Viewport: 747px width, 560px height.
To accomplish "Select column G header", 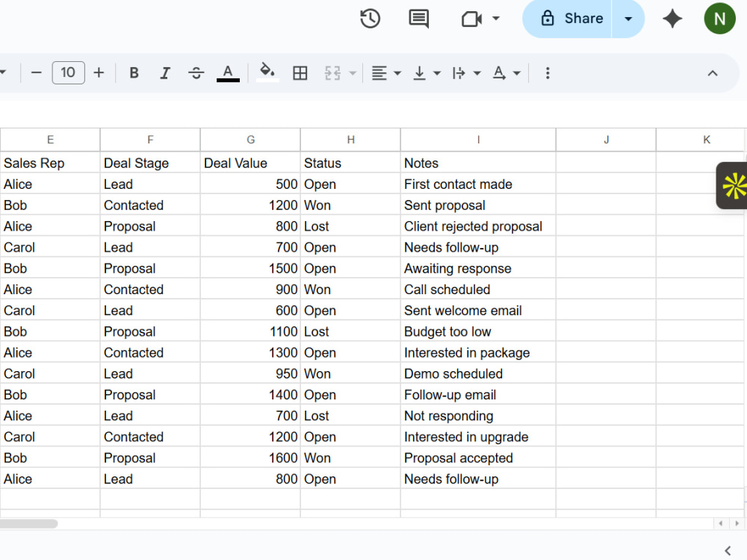I will (x=250, y=140).
